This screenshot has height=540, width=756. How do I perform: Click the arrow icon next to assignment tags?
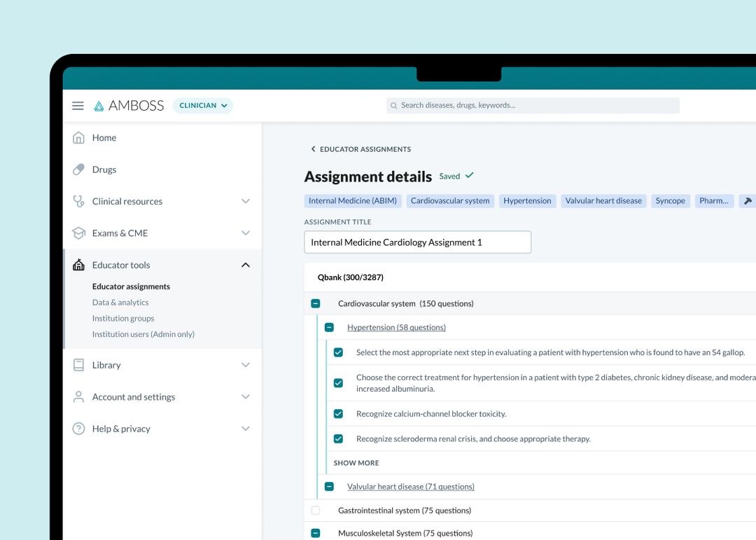coord(747,201)
